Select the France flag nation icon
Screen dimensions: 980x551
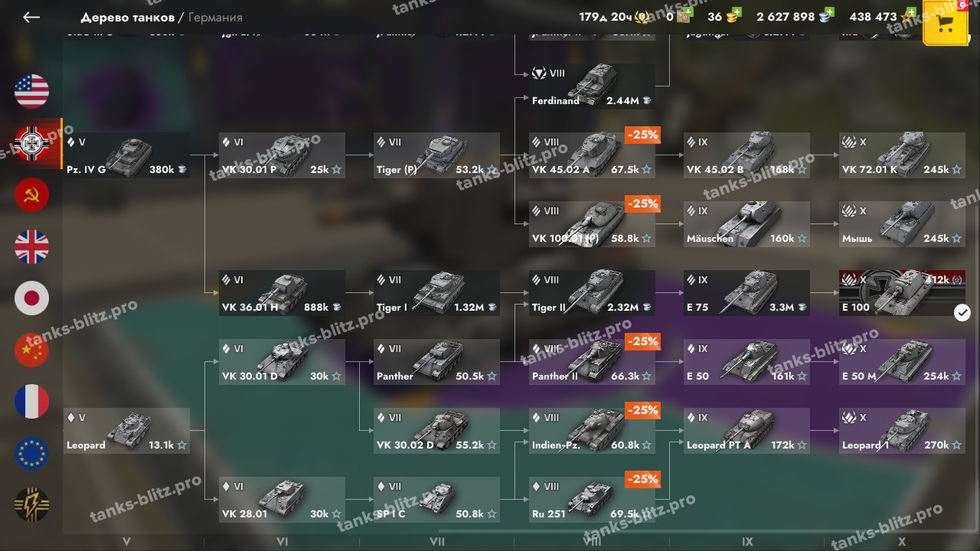pyautogui.click(x=31, y=402)
